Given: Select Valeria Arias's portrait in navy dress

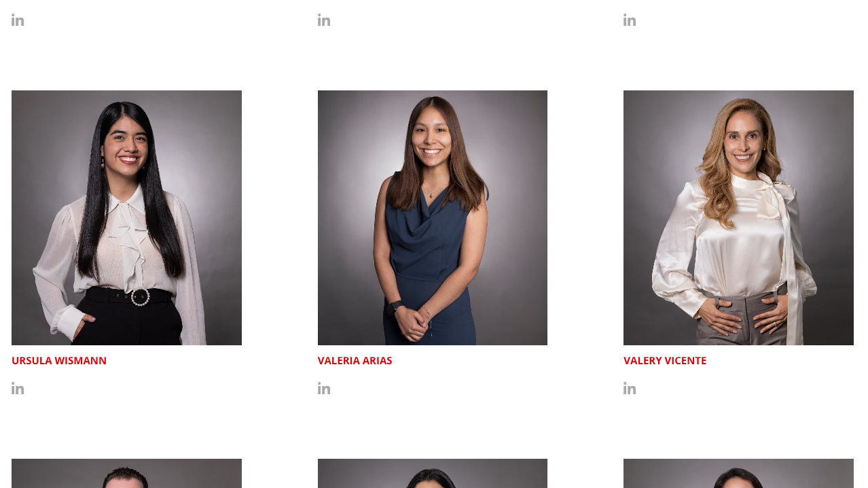Looking at the screenshot, I should [433, 217].
